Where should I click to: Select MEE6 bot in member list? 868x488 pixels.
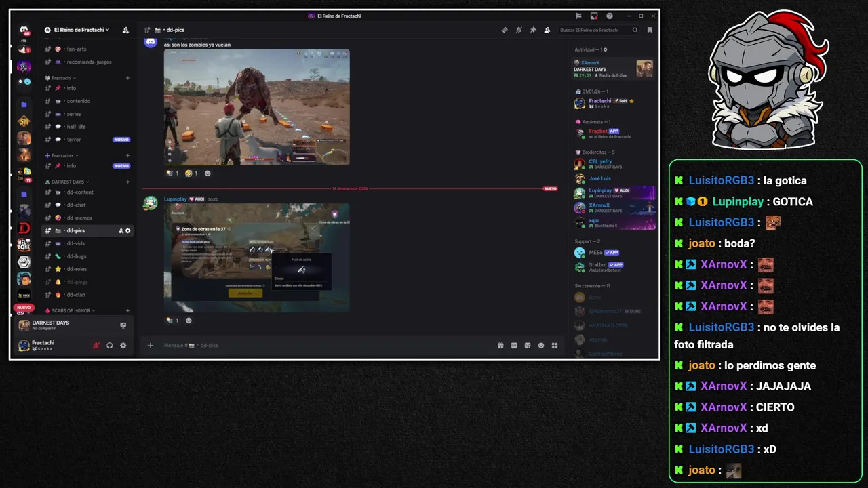click(614, 253)
